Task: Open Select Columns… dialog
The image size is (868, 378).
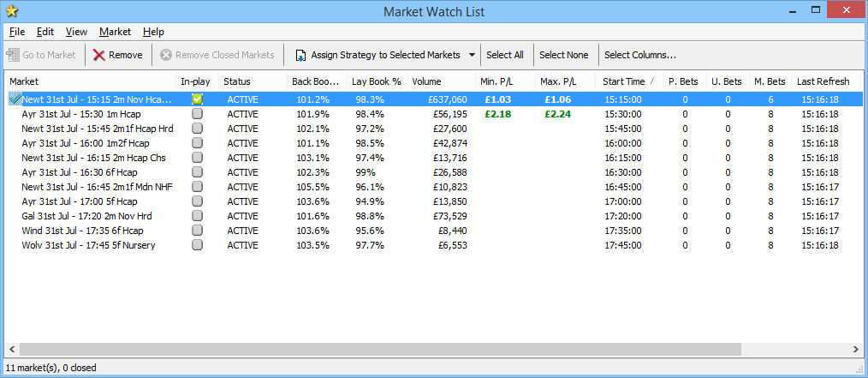Action: (639, 55)
